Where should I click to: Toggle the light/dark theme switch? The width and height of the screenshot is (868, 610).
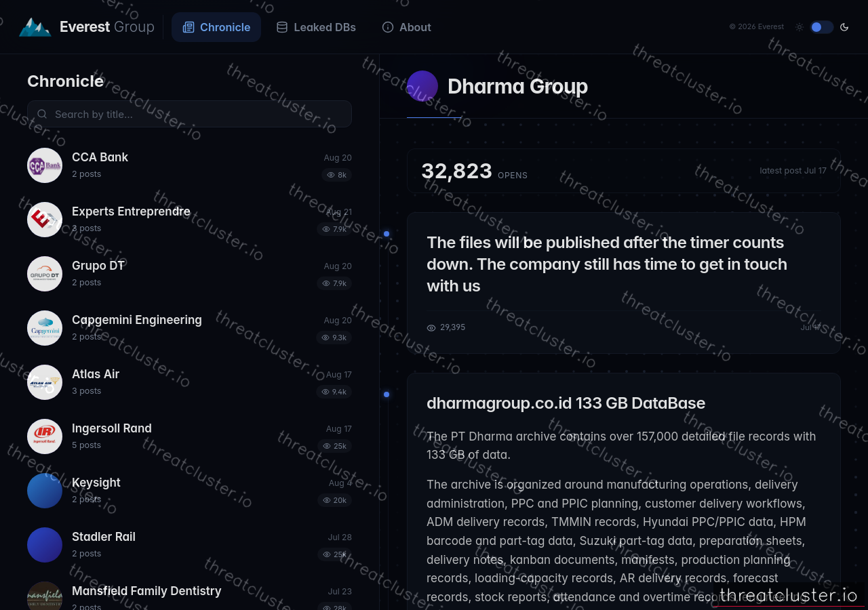pyautogui.click(x=821, y=27)
